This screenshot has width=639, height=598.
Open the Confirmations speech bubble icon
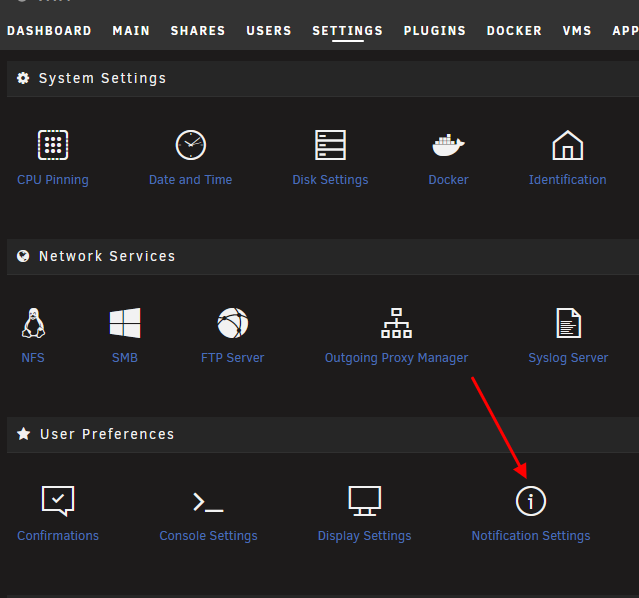[x=58, y=501]
